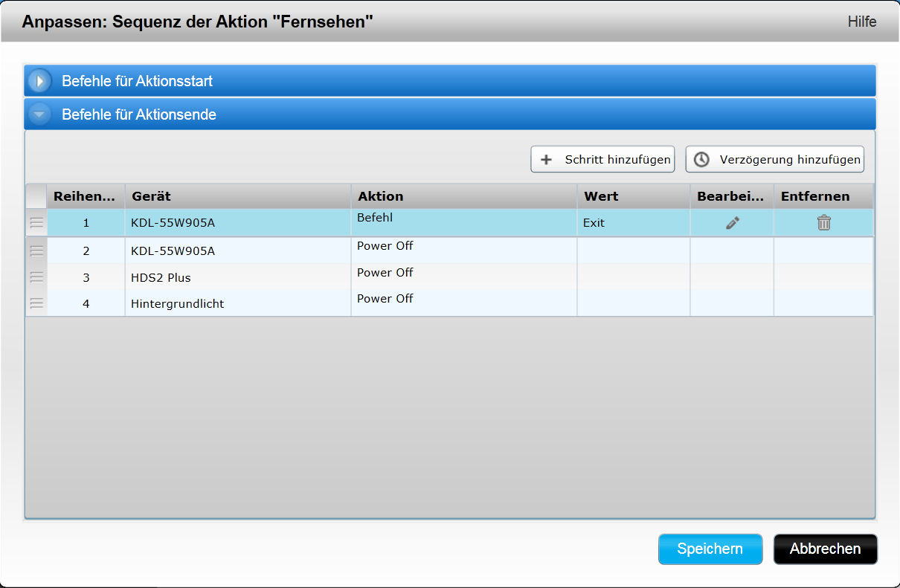Viewport: 900px width, 588px height.
Task: Select the Hintergrundlicht row
Action: [177, 304]
